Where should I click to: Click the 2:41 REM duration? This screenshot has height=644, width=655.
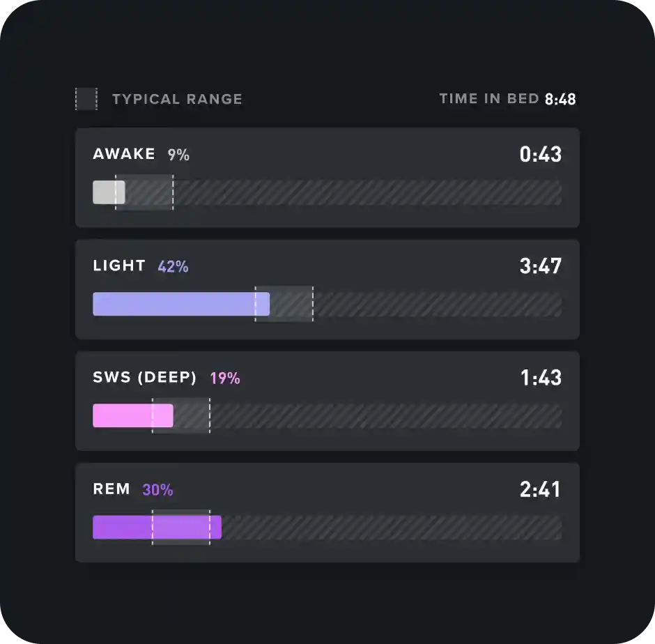[x=540, y=489]
